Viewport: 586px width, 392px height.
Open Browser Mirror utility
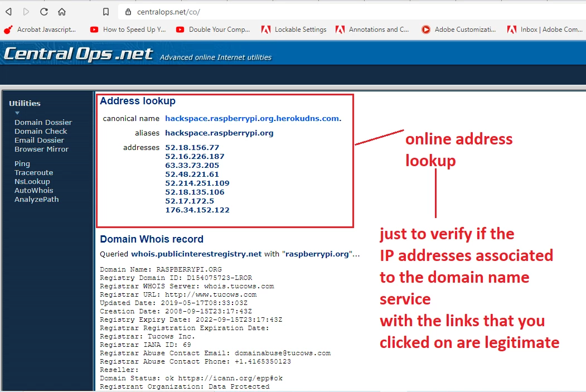[x=41, y=149]
